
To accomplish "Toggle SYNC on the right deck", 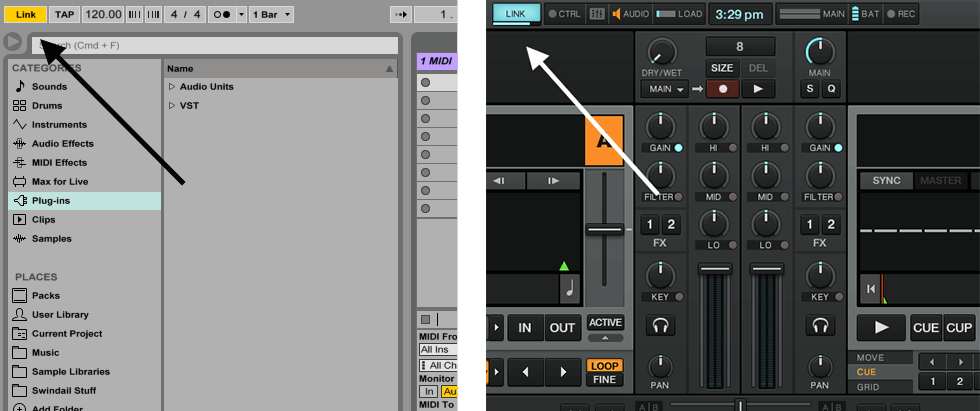I will point(886,181).
